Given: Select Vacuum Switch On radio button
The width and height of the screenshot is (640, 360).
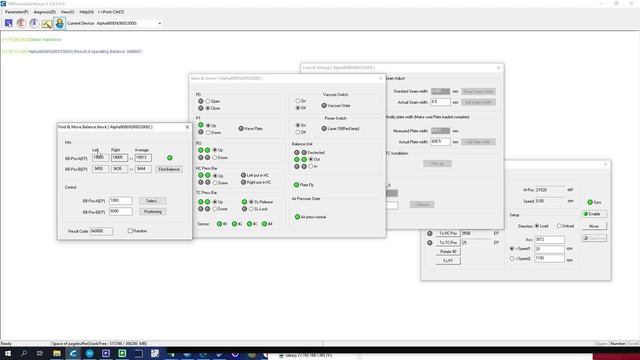Looking at the screenshot, I should pos(298,101).
